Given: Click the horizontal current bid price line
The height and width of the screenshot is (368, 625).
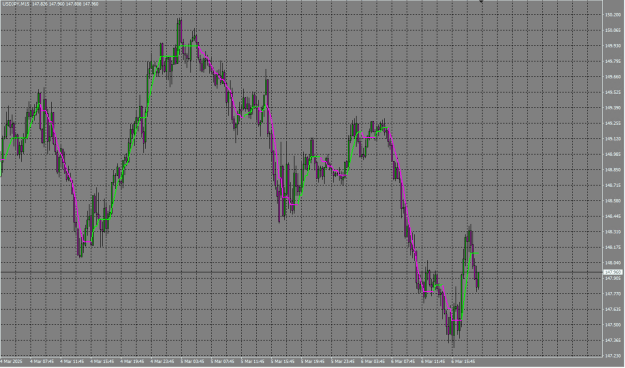Looking at the screenshot, I should [x=301, y=272].
